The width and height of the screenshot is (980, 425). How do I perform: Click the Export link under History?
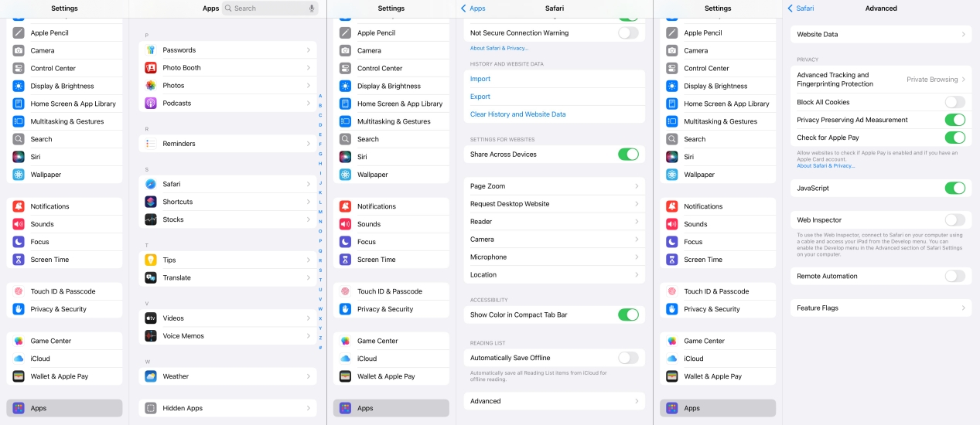coord(480,97)
